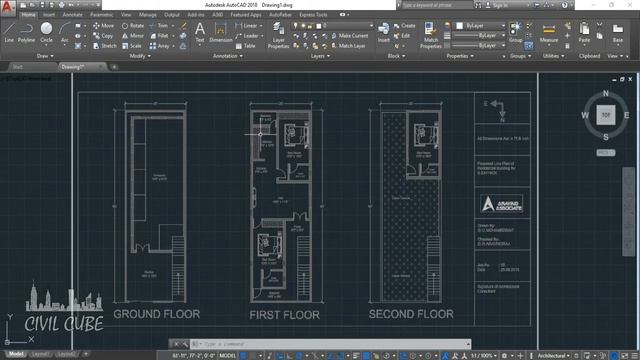The height and width of the screenshot is (360, 640).
Task: Click Make Current layer tool
Action: [x=350, y=36]
